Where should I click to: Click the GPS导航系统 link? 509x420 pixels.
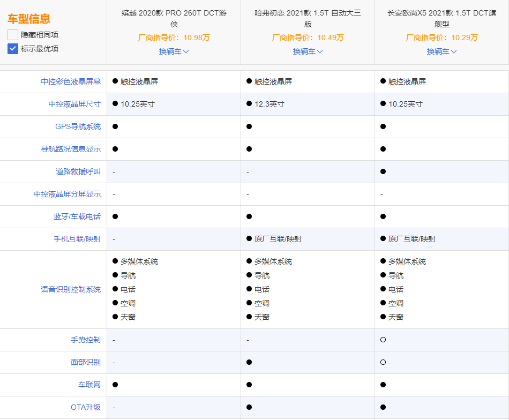click(x=78, y=126)
